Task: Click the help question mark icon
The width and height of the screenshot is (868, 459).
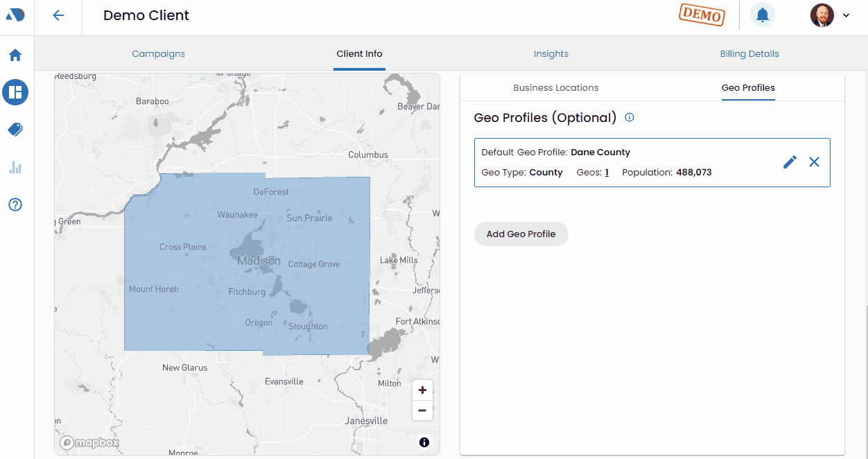Action: click(15, 205)
